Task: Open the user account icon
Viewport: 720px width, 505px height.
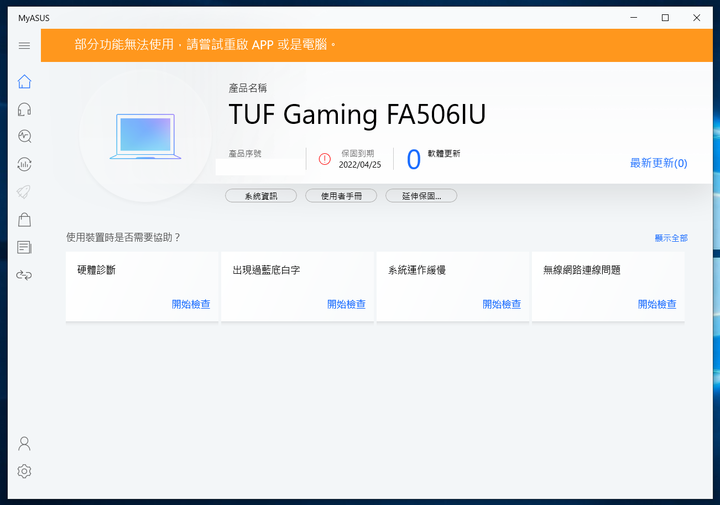Action: click(24, 443)
